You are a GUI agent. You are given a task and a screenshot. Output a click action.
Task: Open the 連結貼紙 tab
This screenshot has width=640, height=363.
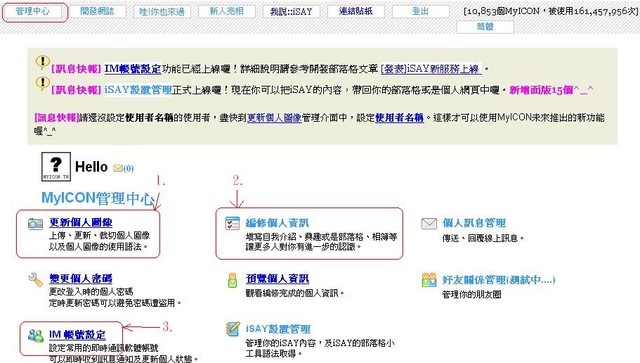[x=356, y=11]
